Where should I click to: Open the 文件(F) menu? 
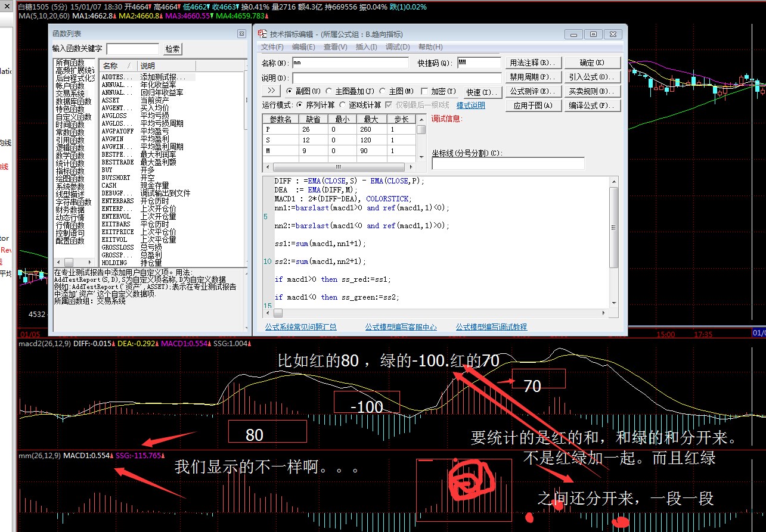point(272,47)
